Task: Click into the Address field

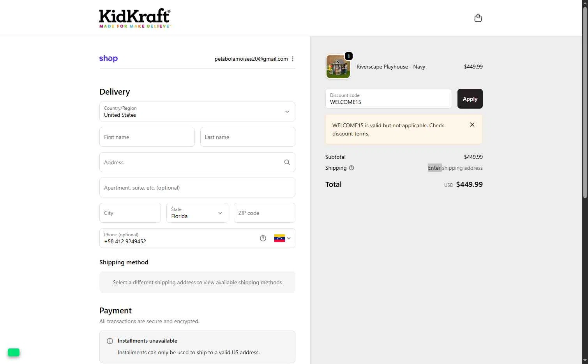Action: pyautogui.click(x=197, y=162)
